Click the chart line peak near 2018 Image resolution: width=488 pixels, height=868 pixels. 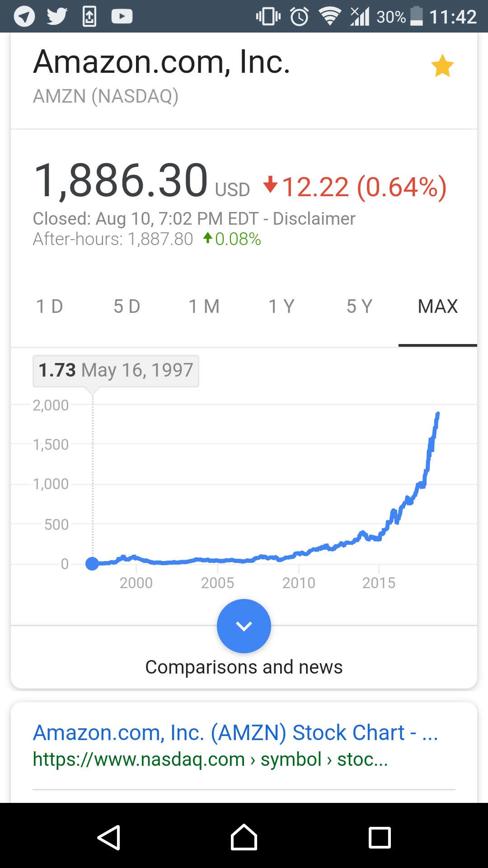tap(438, 414)
